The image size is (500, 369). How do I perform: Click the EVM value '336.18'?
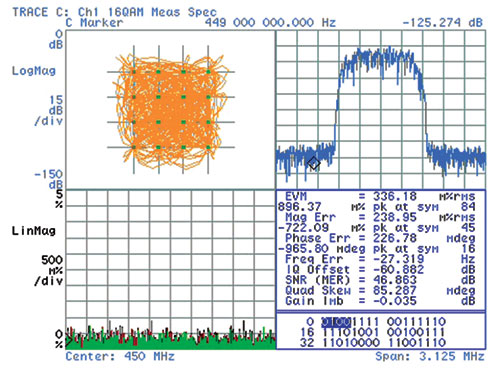coord(395,196)
